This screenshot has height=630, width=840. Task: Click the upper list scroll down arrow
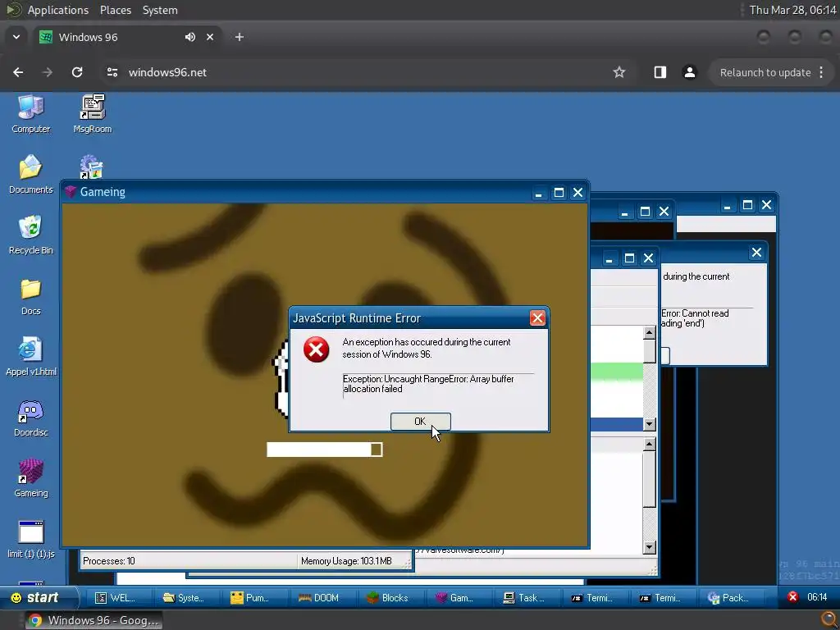[650, 424]
